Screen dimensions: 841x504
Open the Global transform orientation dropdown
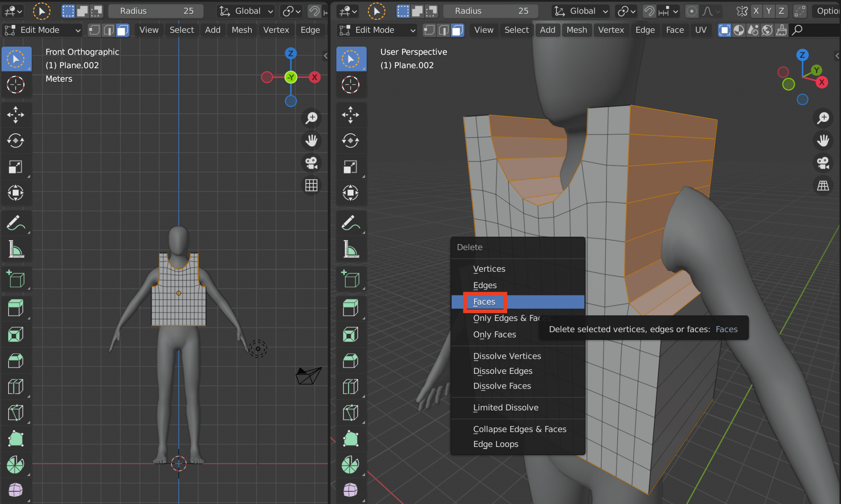coord(245,11)
